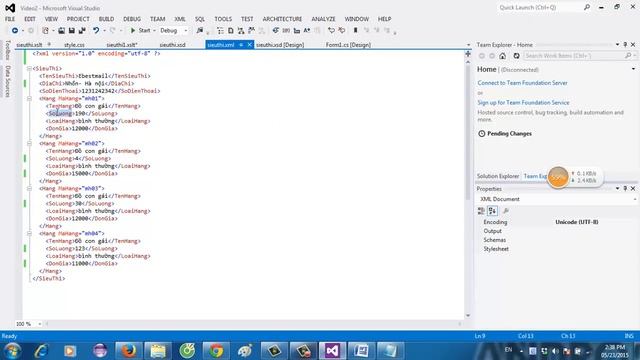Open the FILE menu

click(10, 19)
